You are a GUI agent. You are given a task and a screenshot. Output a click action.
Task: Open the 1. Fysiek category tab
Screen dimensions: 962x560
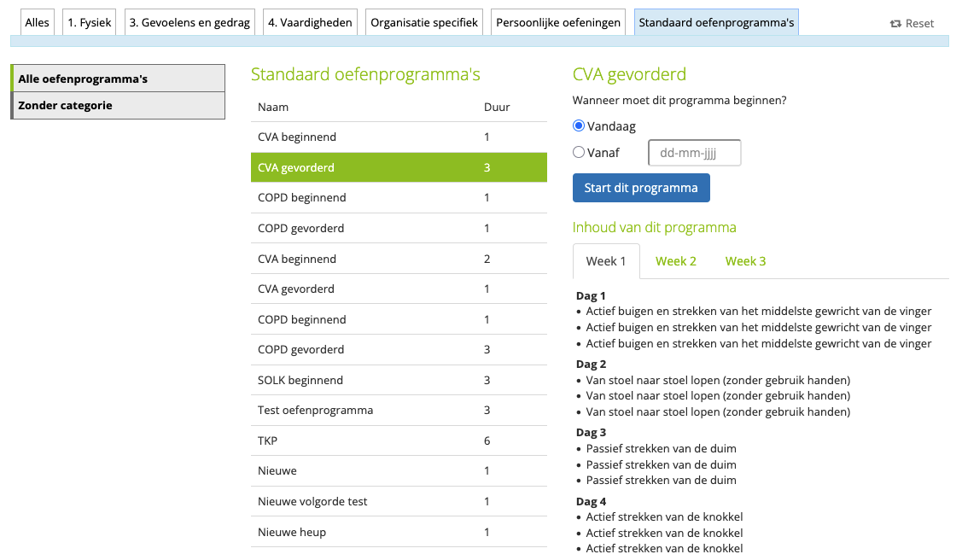click(90, 22)
